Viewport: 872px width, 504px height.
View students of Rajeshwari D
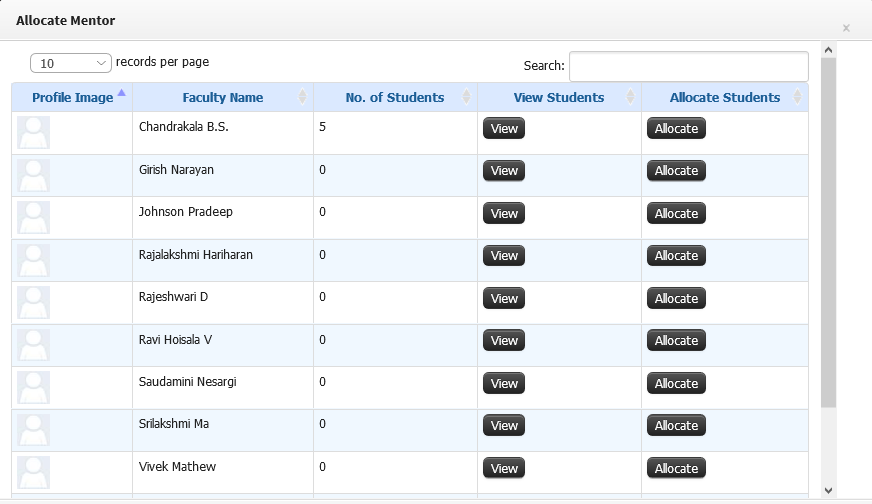tap(504, 299)
